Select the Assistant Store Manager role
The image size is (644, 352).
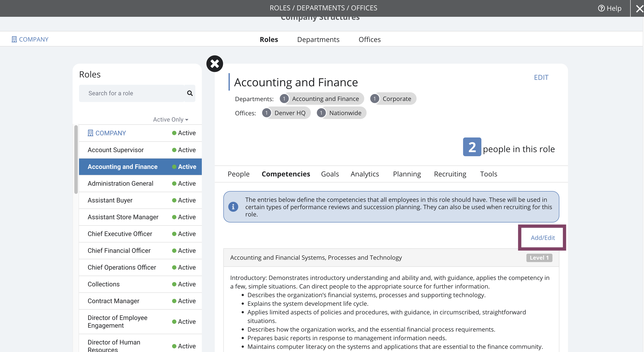click(140, 217)
